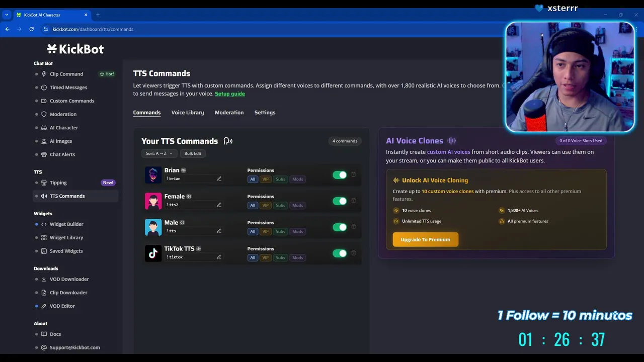644x362 pixels.
Task: Open site information icon in address bar
Action: click(x=46, y=29)
